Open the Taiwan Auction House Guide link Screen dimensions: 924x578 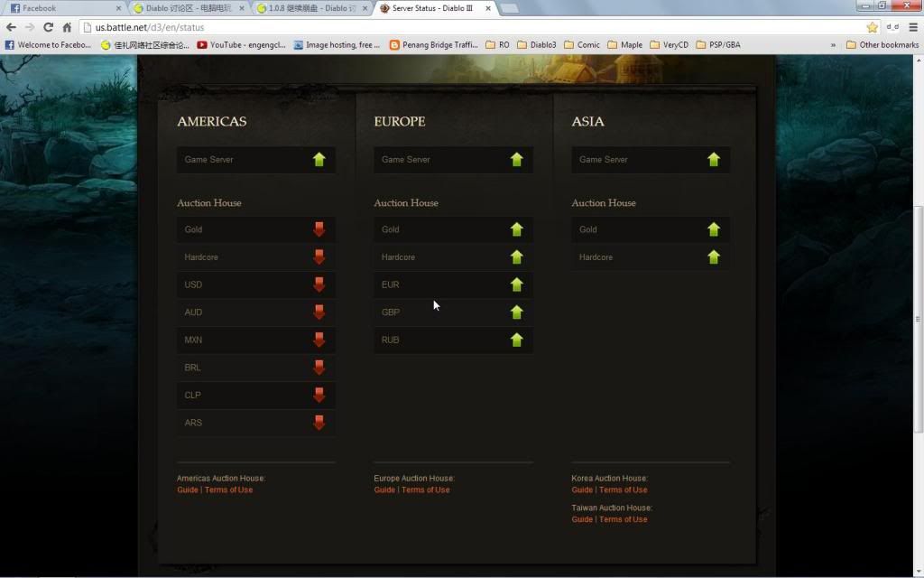582,519
